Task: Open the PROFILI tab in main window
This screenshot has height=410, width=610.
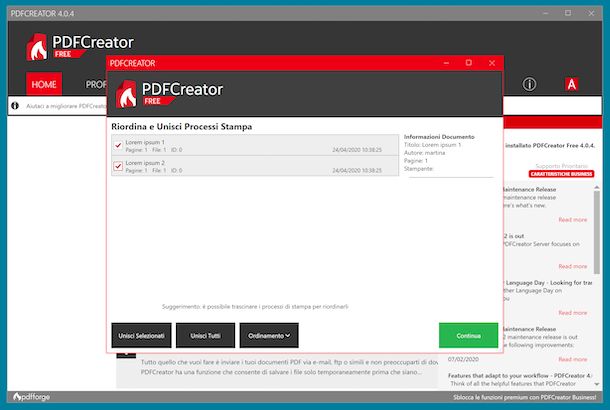Action: [96, 84]
